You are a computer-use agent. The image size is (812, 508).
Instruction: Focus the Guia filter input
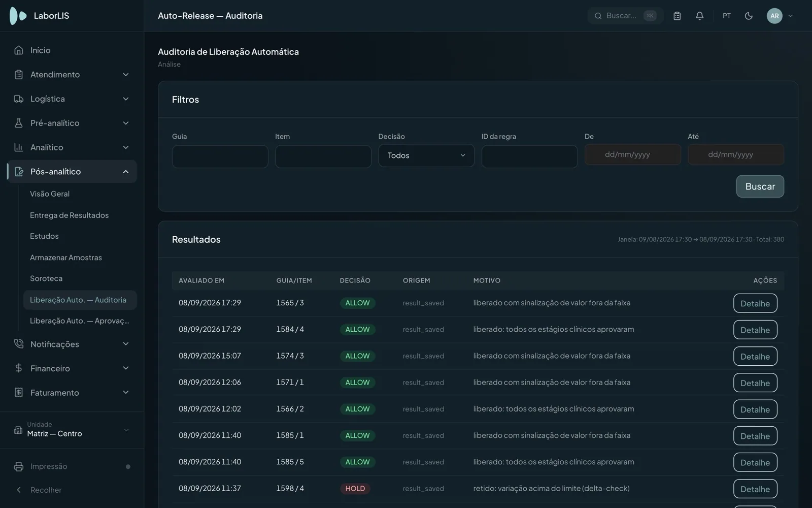point(220,156)
